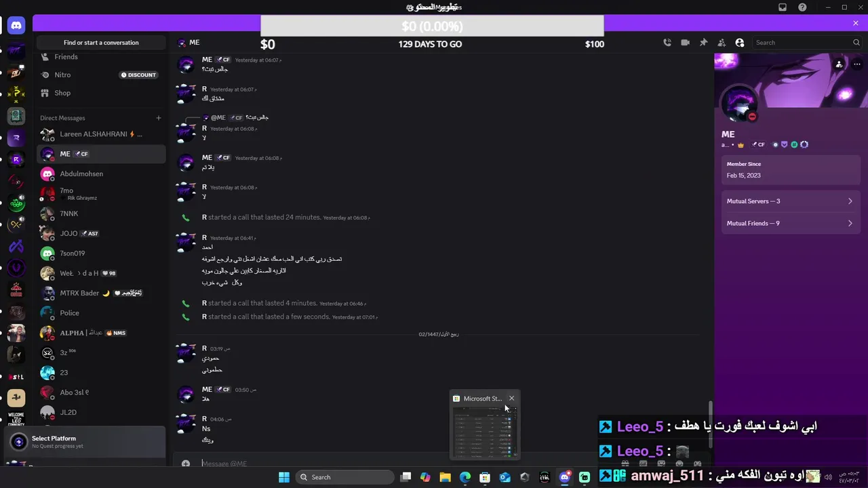Open DM with Abo 3sl

[101, 392]
